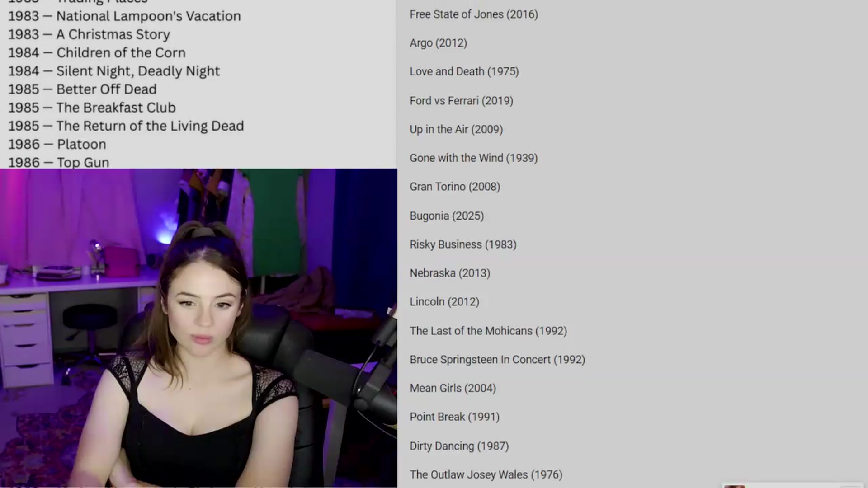Screen dimensions: 868x488
Task: Select 'Bugonia (2025)' in the list
Action: point(447,216)
